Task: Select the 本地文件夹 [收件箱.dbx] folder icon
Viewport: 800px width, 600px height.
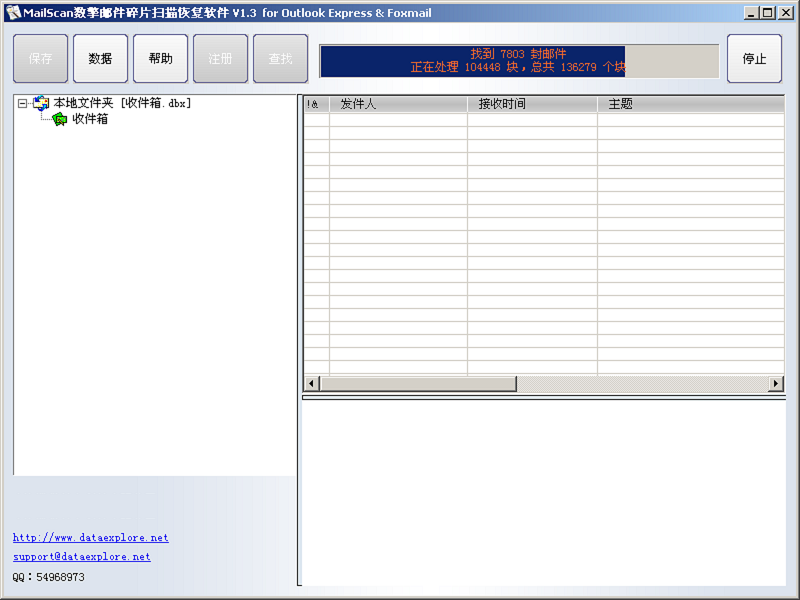Action: [x=41, y=104]
